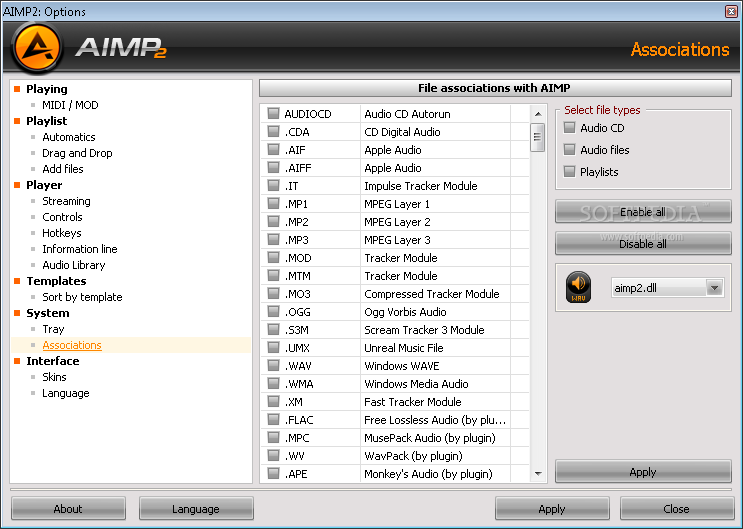743x529 pixels.
Task: Select the MPEG Layer 2 row
Action: click(x=395, y=222)
